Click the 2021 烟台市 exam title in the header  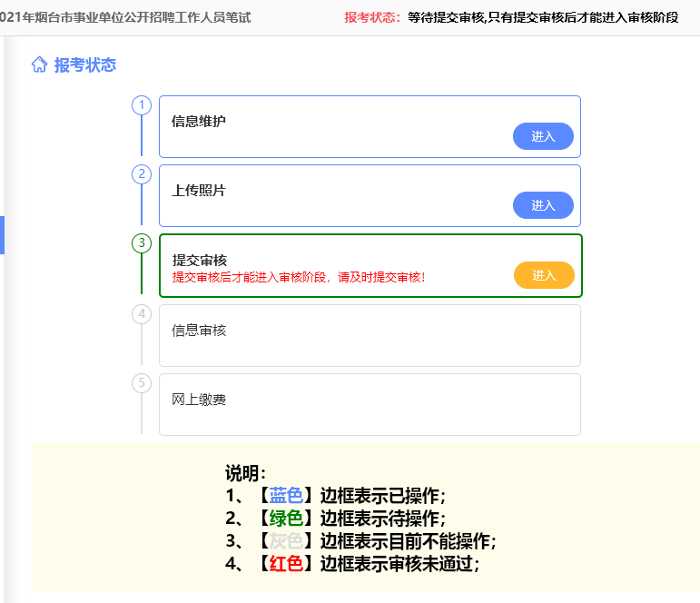coord(125,17)
